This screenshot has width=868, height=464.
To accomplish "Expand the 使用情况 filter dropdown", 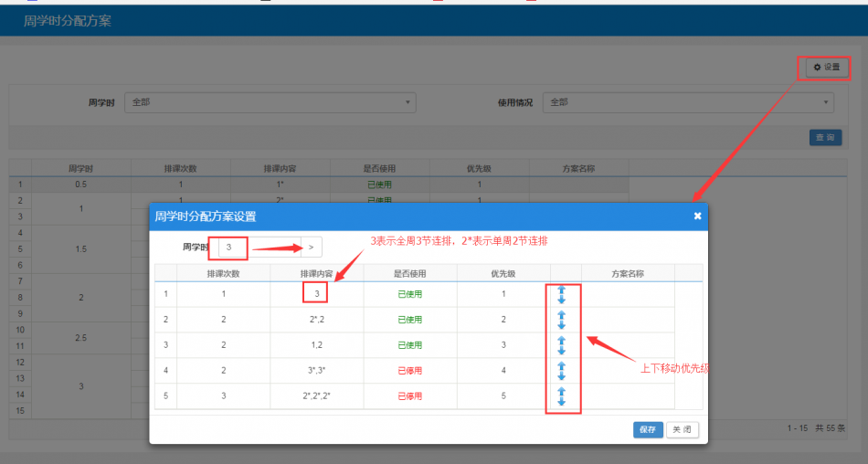I will 688,102.
